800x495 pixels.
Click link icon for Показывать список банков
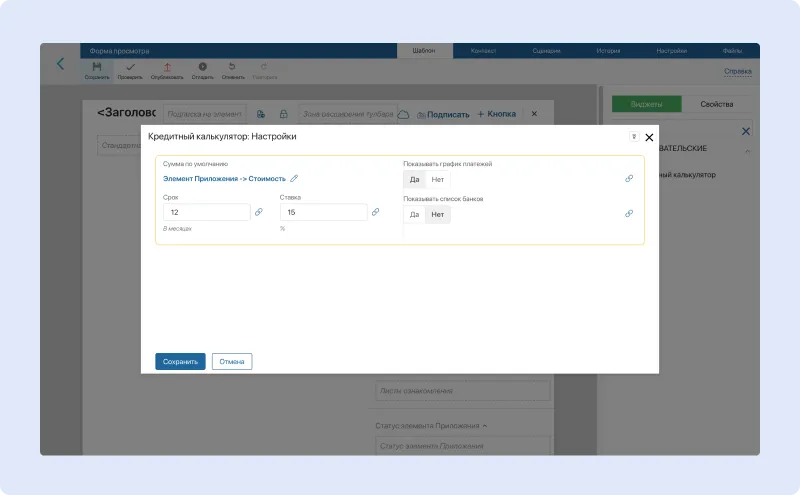tap(629, 214)
